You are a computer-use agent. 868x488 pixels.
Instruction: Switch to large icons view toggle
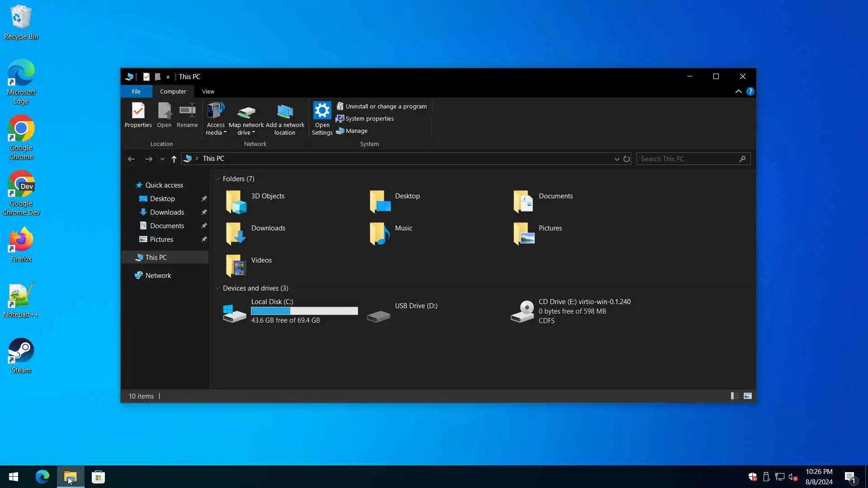[x=748, y=396]
